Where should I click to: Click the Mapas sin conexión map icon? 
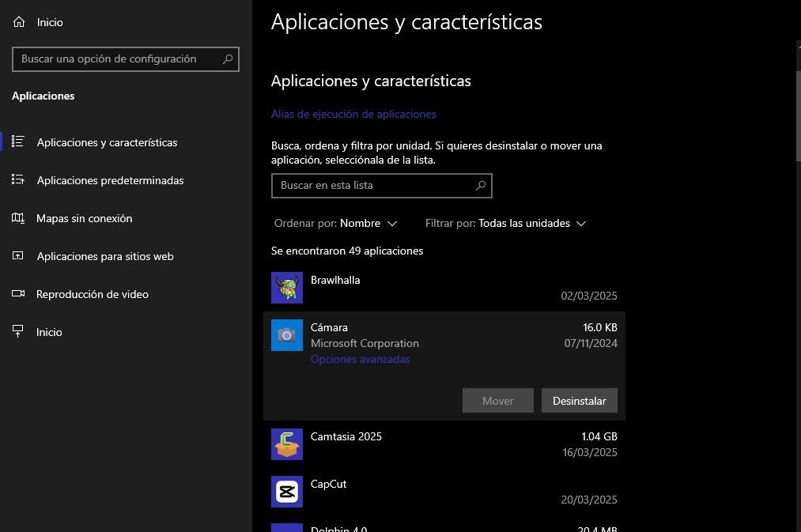coord(18,218)
